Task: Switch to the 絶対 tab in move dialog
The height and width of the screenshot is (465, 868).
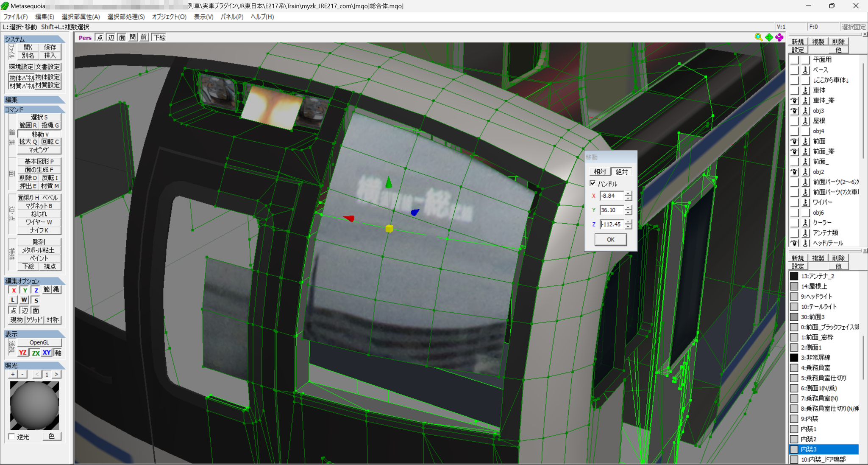Action: coord(621,171)
